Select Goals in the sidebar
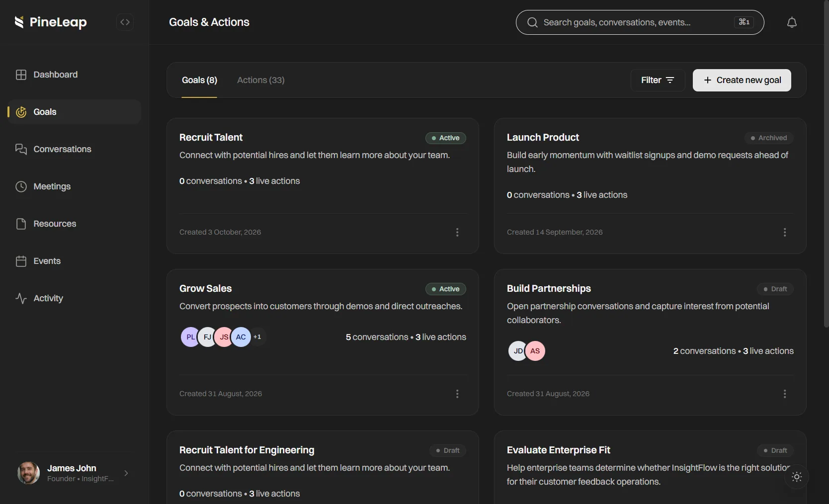 75,112
